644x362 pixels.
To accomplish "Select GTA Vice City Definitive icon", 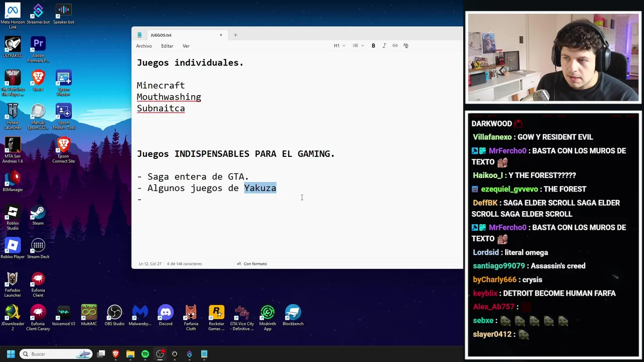I will (x=242, y=317).
